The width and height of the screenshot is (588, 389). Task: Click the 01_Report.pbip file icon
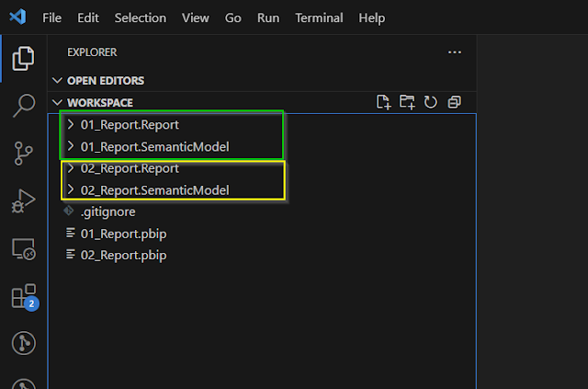pyautogui.click(x=70, y=234)
